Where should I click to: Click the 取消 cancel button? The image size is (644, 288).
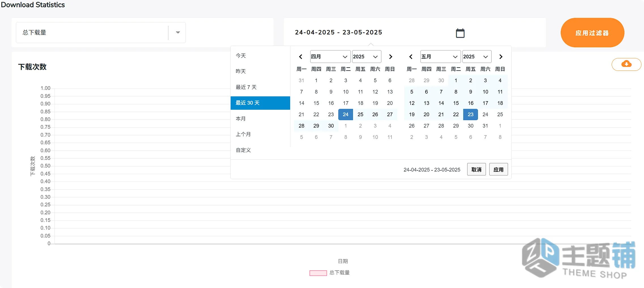tap(477, 170)
